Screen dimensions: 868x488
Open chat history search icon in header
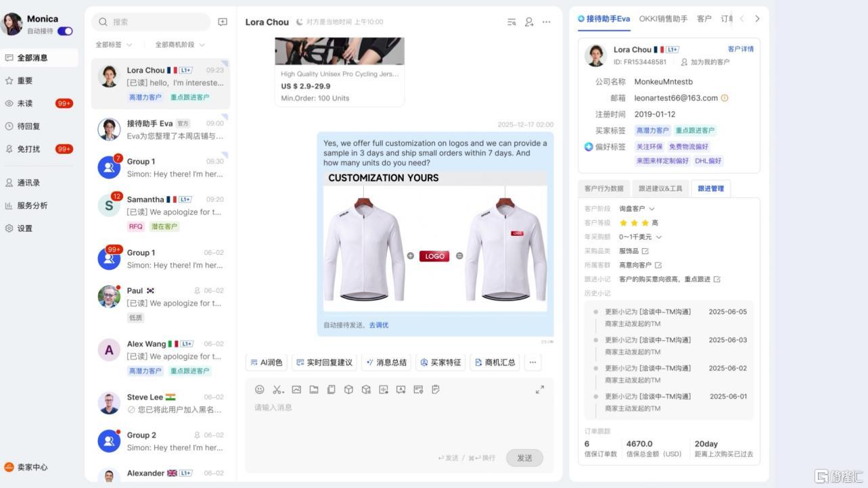[x=511, y=22]
